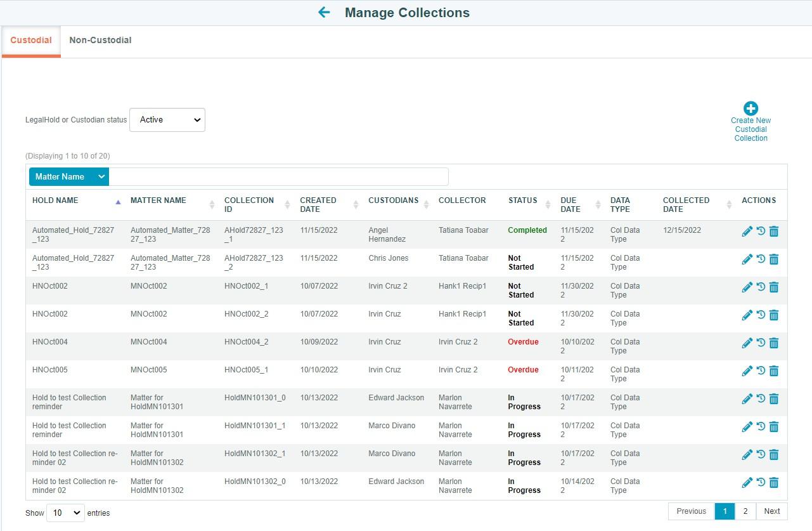Click the Displaying 1 to 10 of 20 text

point(68,156)
